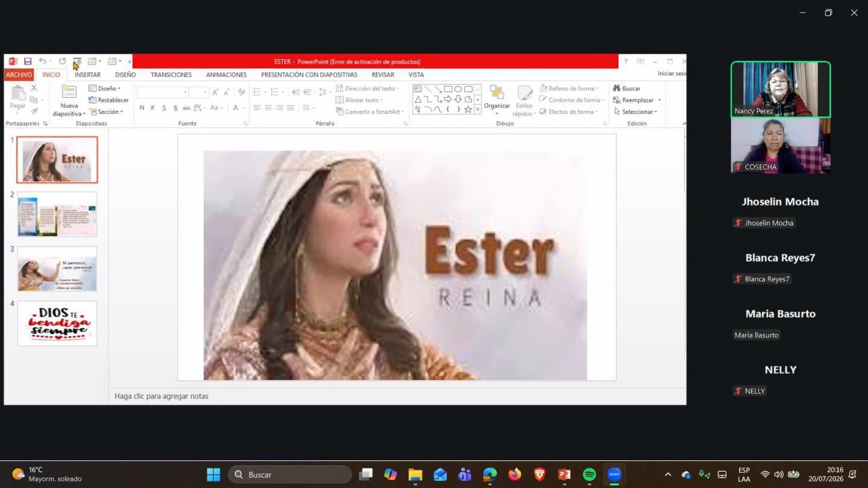
Task: Click the notes field to add notes
Action: [x=397, y=396]
